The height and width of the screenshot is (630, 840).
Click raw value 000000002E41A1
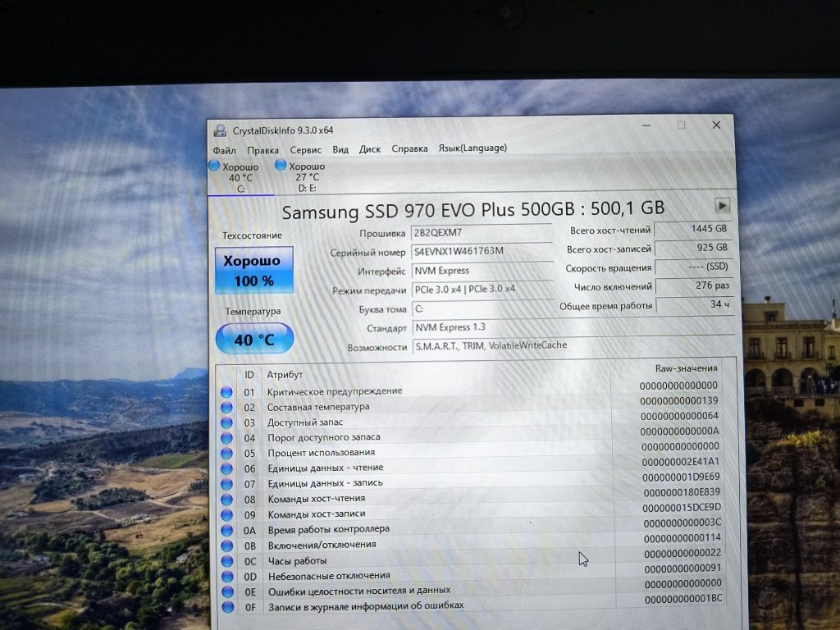tap(680, 462)
